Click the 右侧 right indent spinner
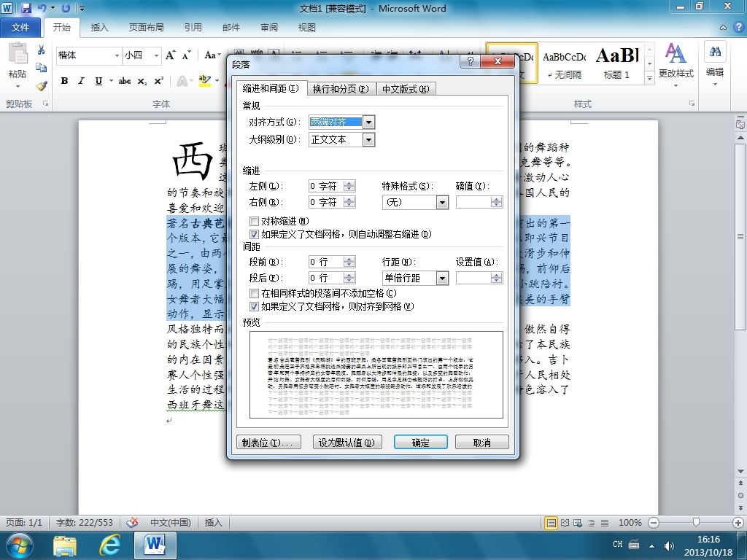This screenshot has height=560, width=747. (x=349, y=203)
